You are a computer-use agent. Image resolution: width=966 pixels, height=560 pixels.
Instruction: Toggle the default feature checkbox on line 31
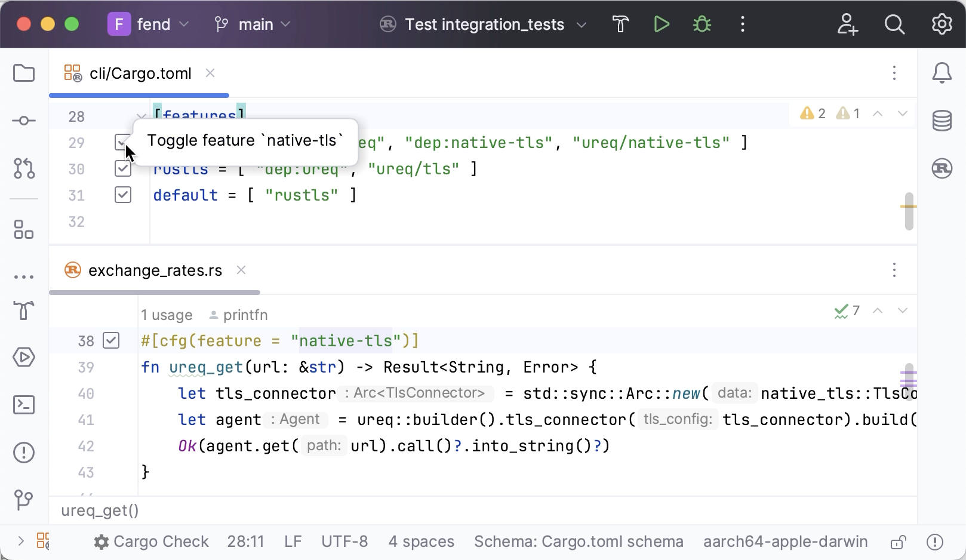pyautogui.click(x=123, y=195)
